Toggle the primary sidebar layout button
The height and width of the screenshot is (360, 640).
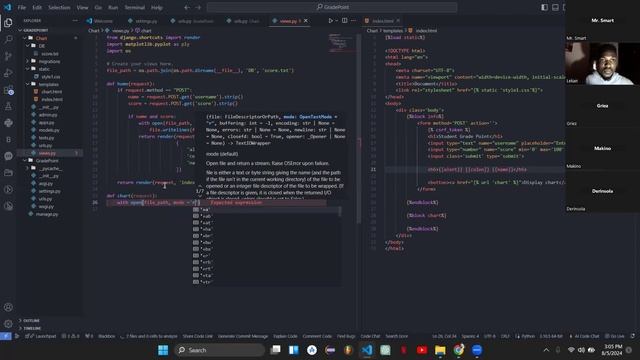[544, 7]
